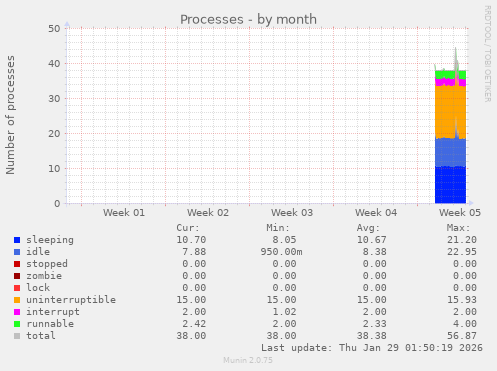This screenshot has height=371, width=497.
Task: Click the runnable legend color swatch
Action: point(17,324)
